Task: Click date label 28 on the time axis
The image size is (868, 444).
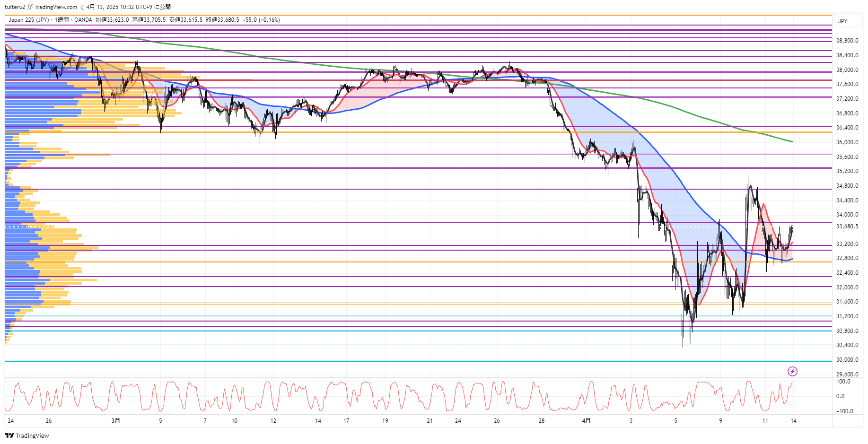Action: pos(541,420)
